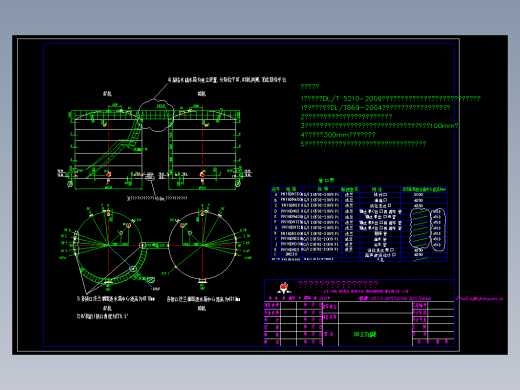
Task: Select the revision cloud between the two tank tops
Action: [x=156, y=115]
